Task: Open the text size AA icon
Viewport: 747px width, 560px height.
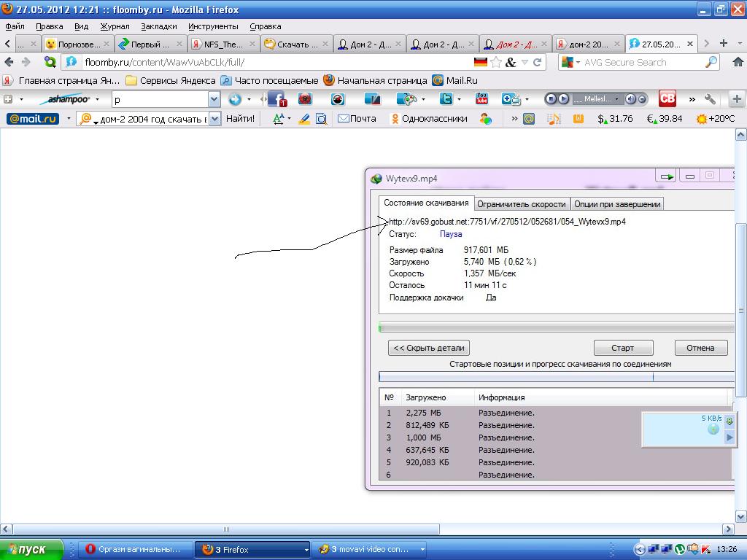Action: click(x=279, y=119)
